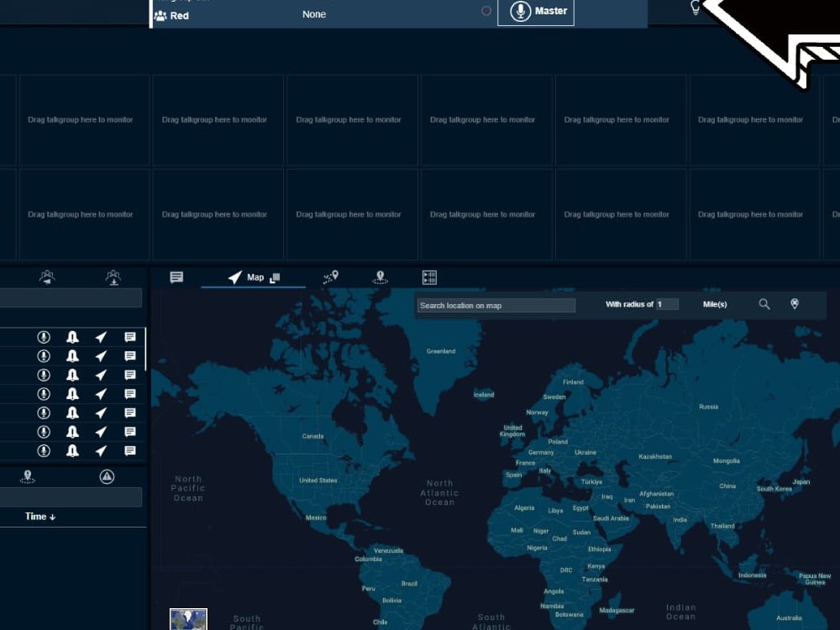Click Kazakhstan label on the map
This screenshot has width=840, height=630.
(655, 456)
